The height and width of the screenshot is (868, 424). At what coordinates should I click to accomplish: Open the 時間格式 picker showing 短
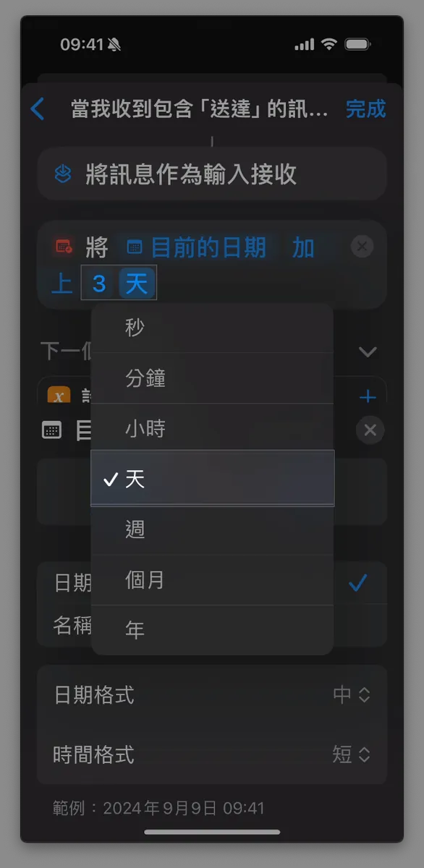coord(352,755)
